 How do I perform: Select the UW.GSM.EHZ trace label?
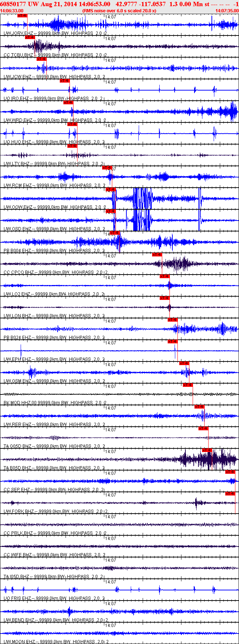point(18,381)
